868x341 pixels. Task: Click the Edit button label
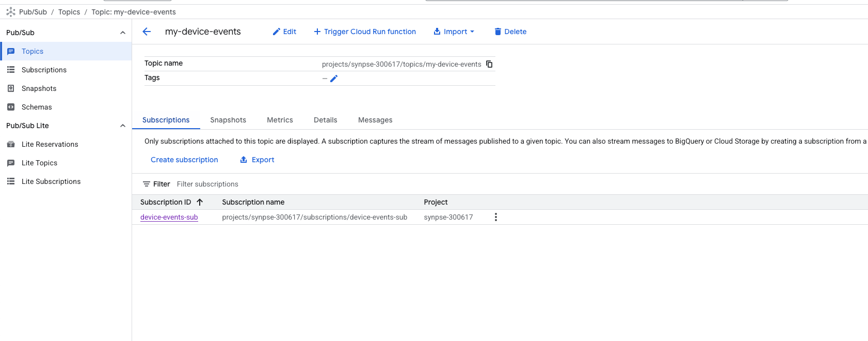tap(290, 32)
